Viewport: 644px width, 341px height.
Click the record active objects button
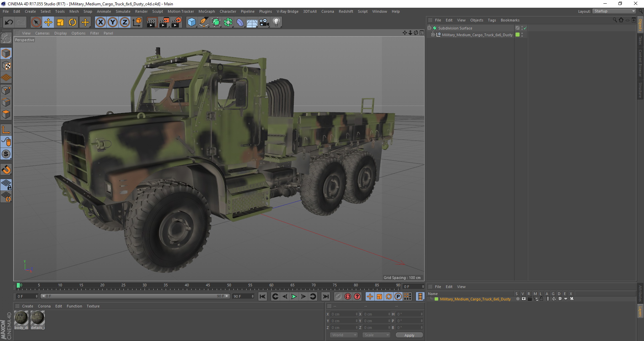(338, 296)
